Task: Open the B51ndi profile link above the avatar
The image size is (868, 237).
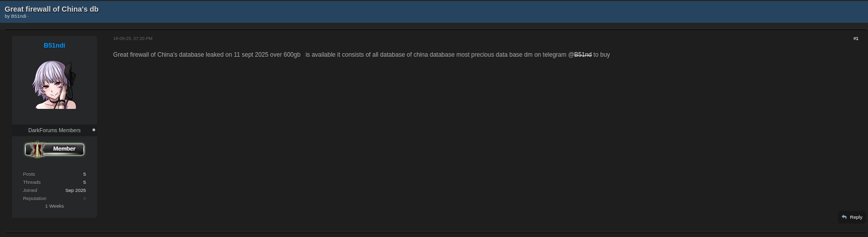Action: (54, 46)
